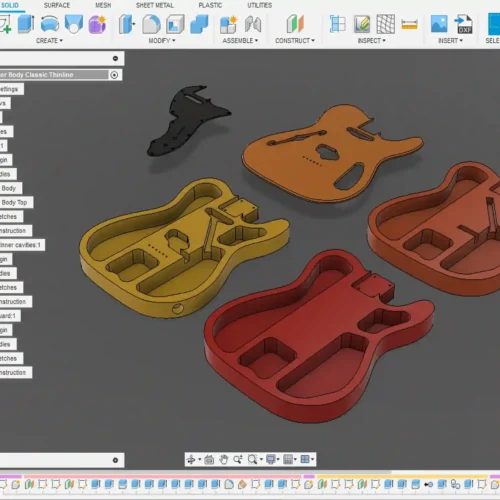Click the Insert DXF icon
500x500 pixels.
[x=464, y=24]
